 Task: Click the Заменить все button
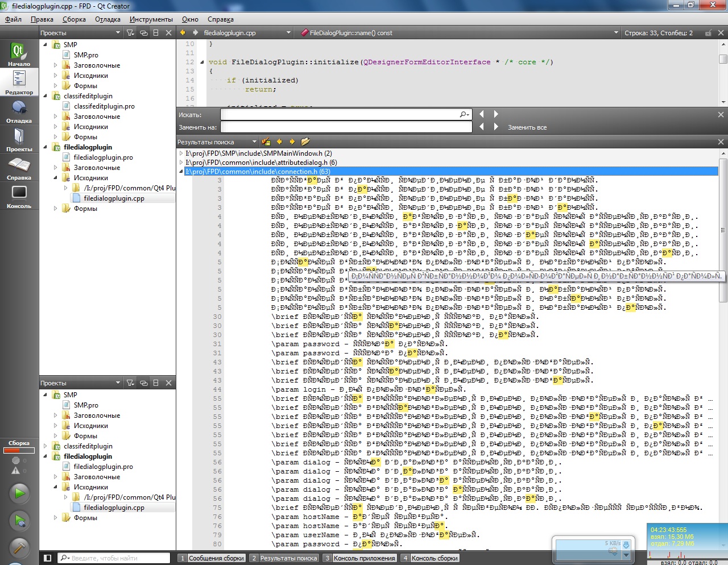point(527,127)
